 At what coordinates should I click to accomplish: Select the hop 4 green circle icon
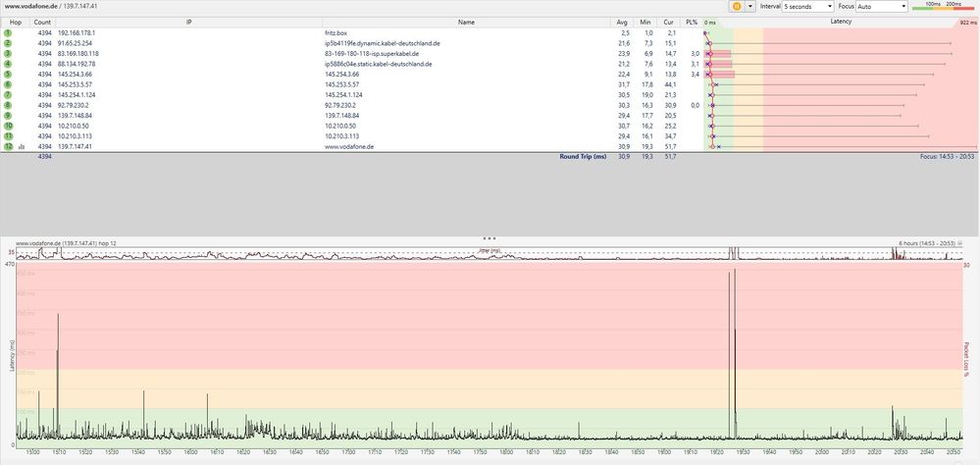[x=8, y=64]
